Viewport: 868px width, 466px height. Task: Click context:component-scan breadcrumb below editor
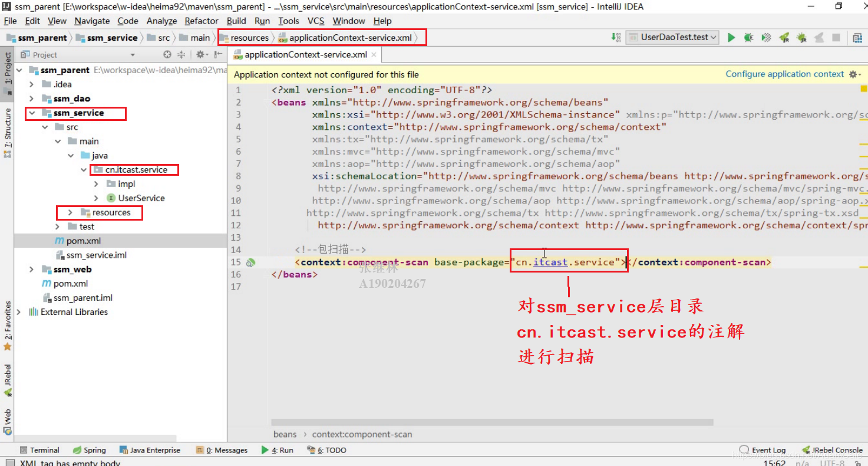pos(362,434)
